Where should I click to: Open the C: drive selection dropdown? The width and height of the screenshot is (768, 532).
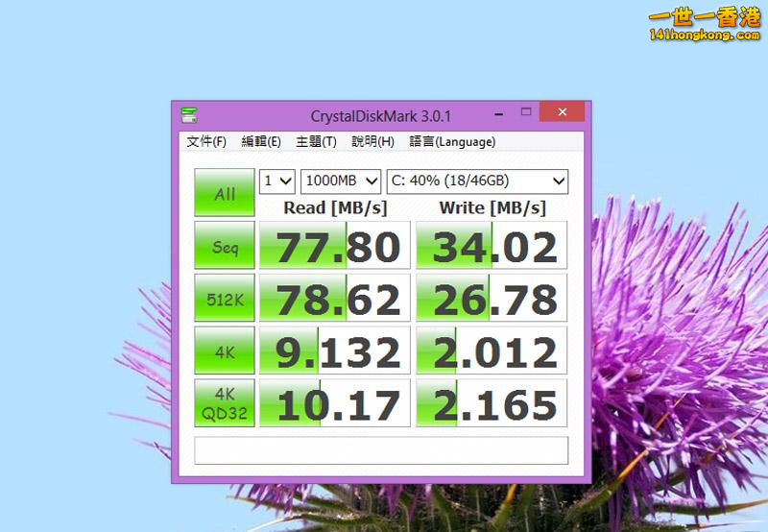[x=477, y=181]
